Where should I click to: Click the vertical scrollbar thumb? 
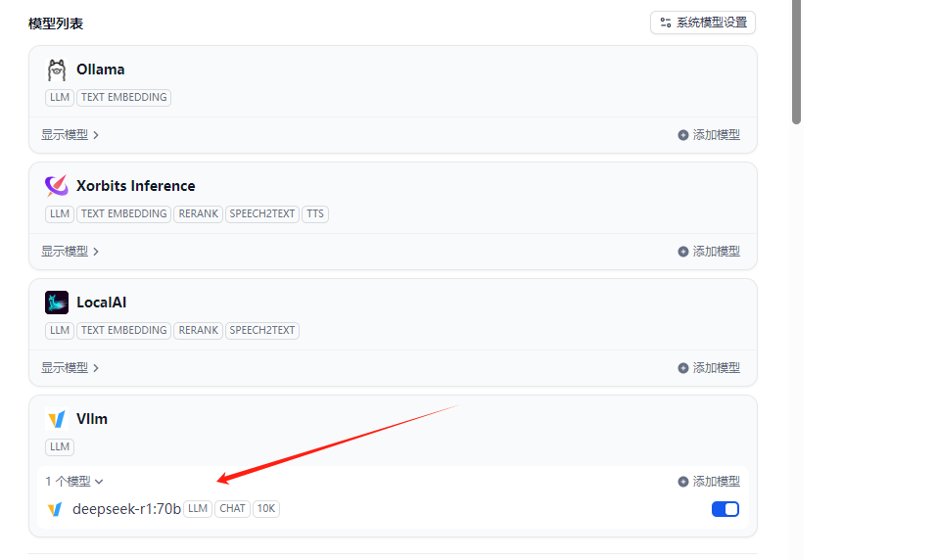796,62
